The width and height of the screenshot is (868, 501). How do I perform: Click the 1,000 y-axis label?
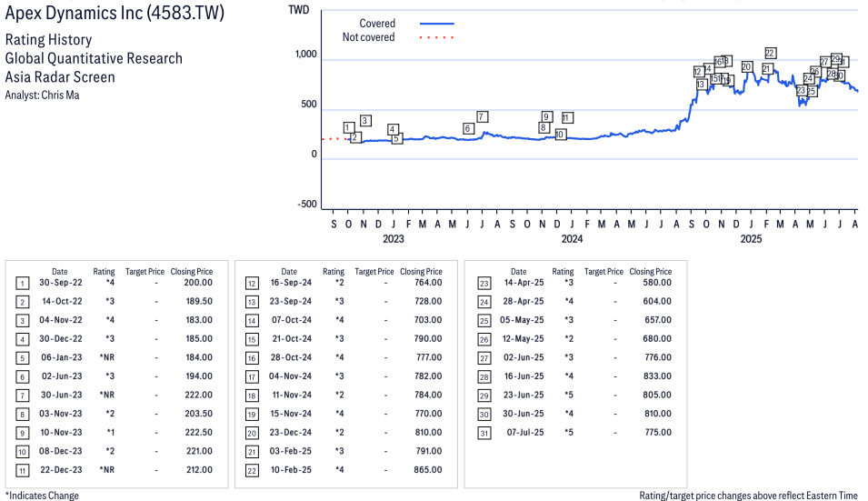(305, 55)
